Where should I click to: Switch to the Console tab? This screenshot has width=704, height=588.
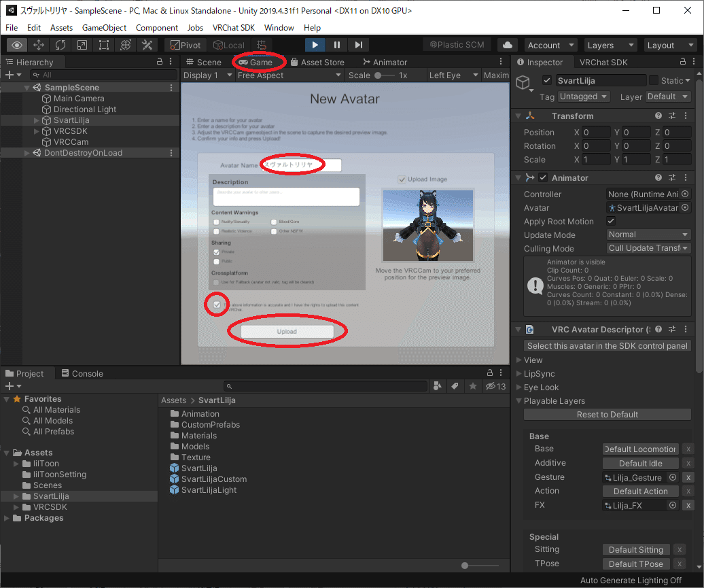click(x=82, y=373)
